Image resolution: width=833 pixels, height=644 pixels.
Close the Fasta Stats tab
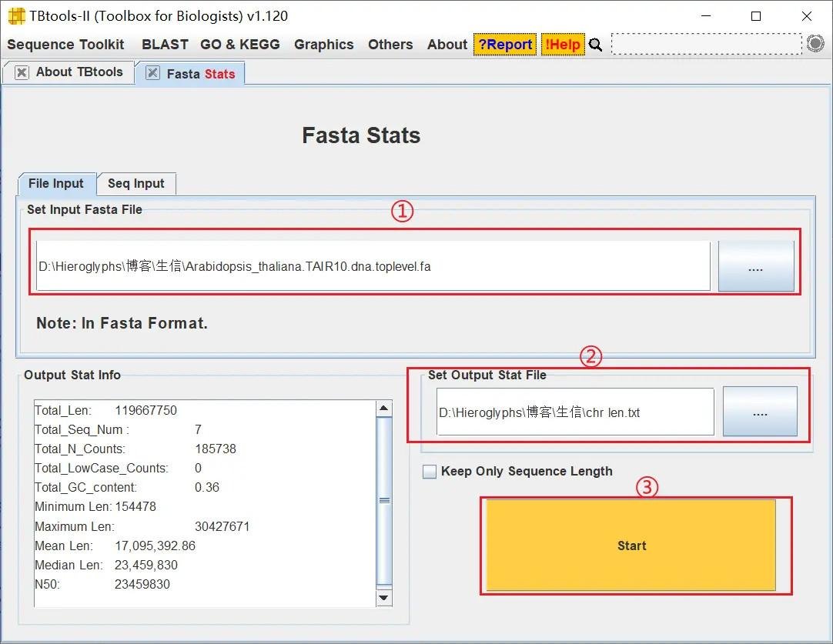point(152,73)
